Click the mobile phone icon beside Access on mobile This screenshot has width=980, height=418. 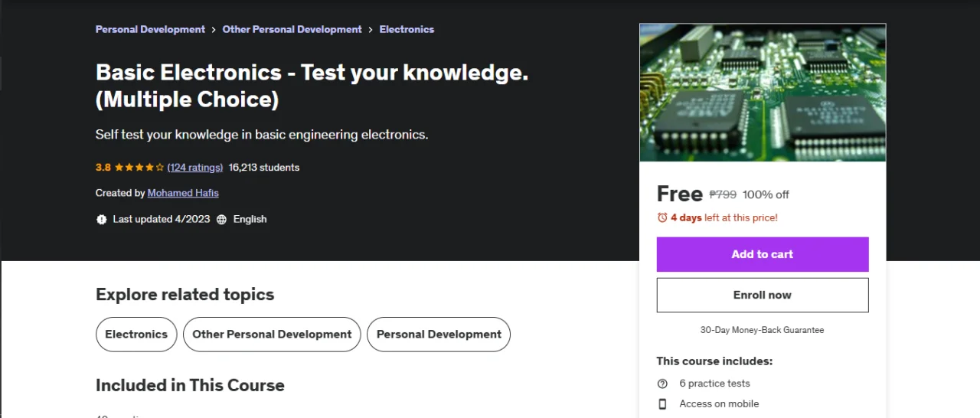662,403
